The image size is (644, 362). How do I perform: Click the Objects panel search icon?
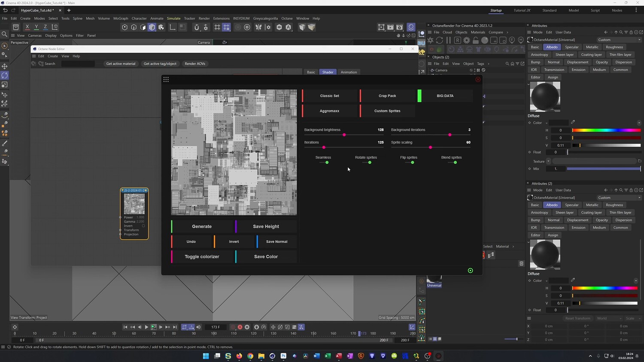tap(507, 63)
